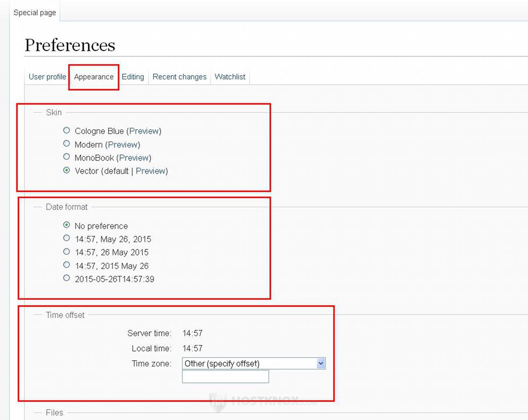
Task: Select the Appearance preferences tab
Action: point(94,77)
